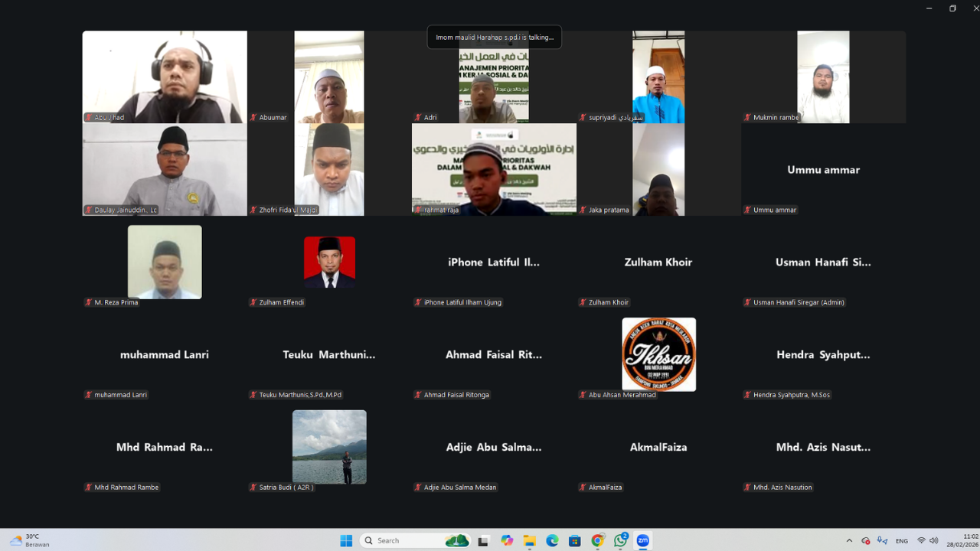
Task: Click the muted mic icon beside Zulham Khoir
Action: coord(583,303)
